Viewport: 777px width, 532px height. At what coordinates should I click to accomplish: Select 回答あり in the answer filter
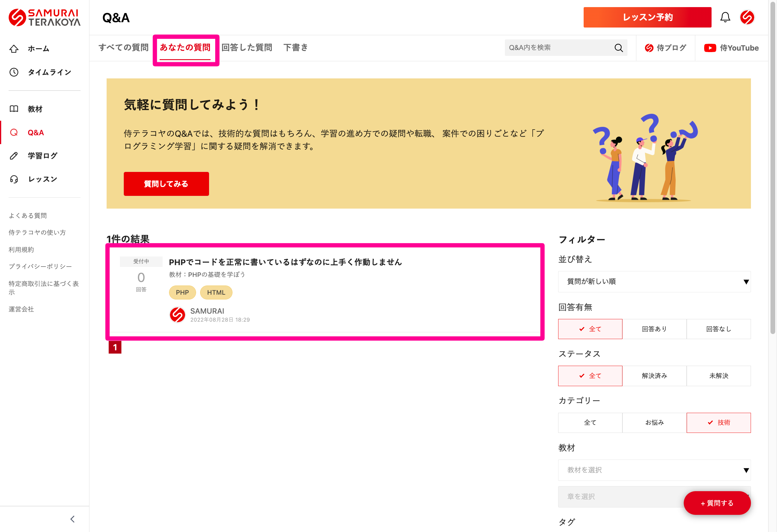654,329
